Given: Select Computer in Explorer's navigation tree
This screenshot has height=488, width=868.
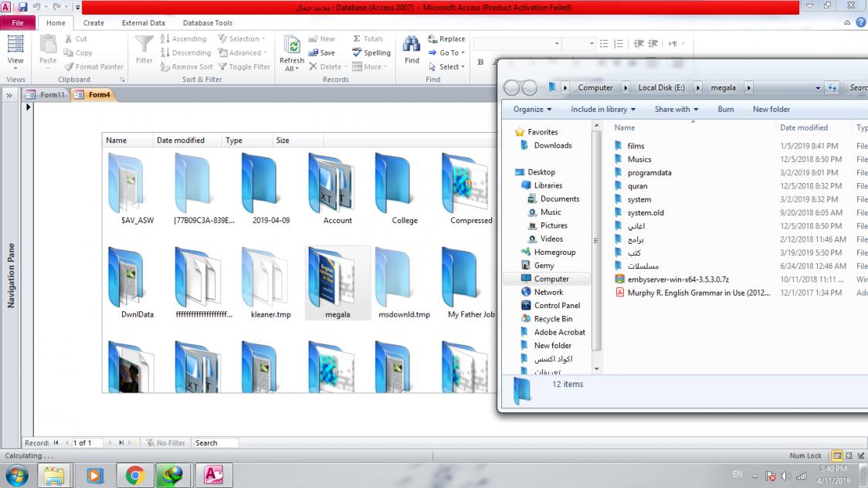Looking at the screenshot, I should click(x=551, y=279).
